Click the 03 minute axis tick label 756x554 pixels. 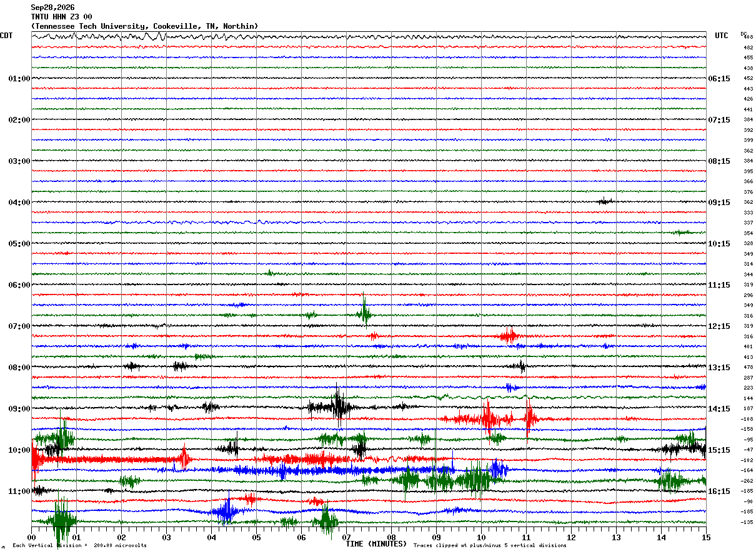[166, 537]
